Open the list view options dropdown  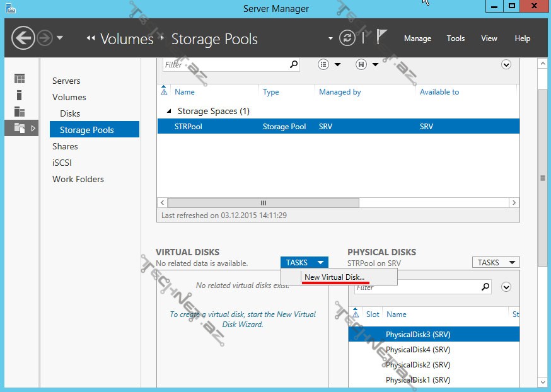(329, 64)
